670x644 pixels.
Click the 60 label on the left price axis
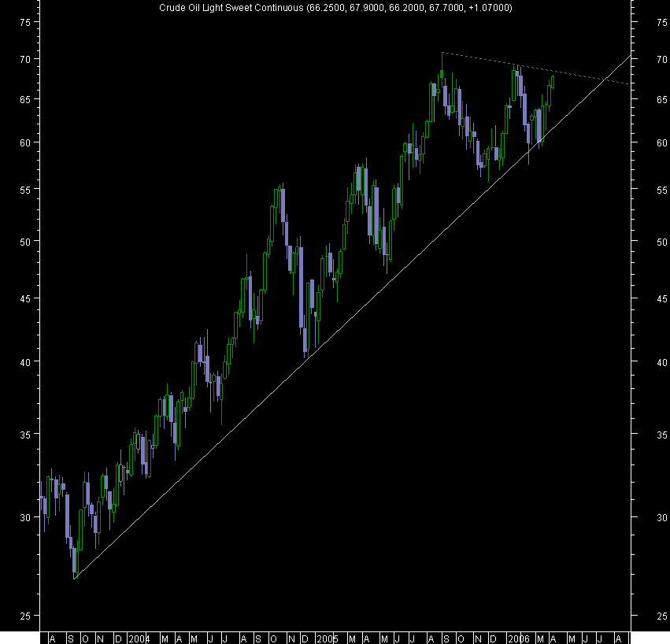(25, 143)
